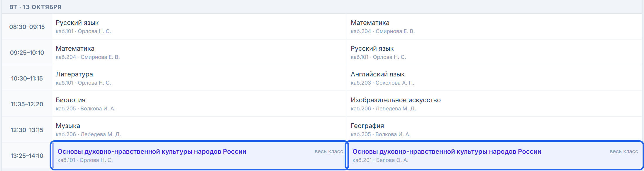Viewport: 644px width, 171px height.
Task: Open Русский язык lesson in the 08:30–09:15 row
Action: click(x=199, y=26)
